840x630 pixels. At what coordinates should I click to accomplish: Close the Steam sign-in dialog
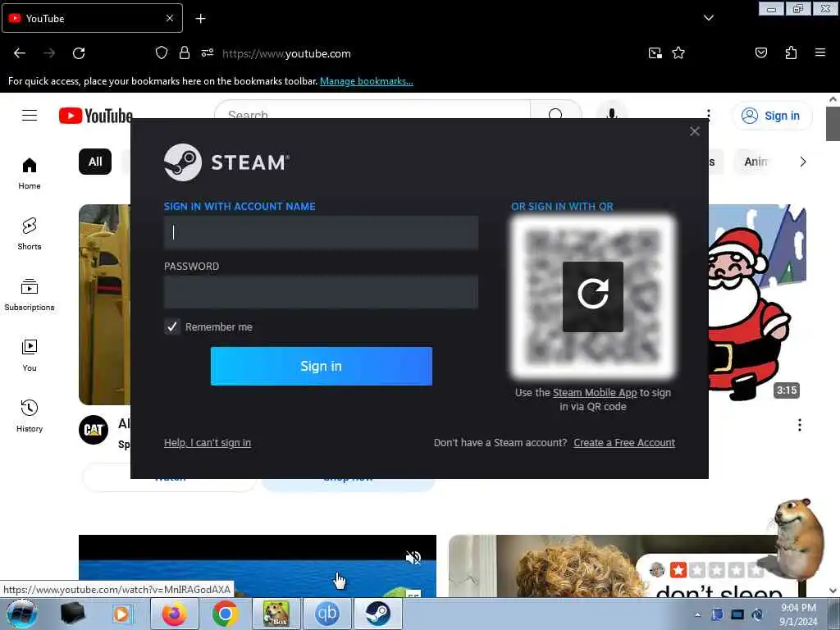tap(694, 131)
